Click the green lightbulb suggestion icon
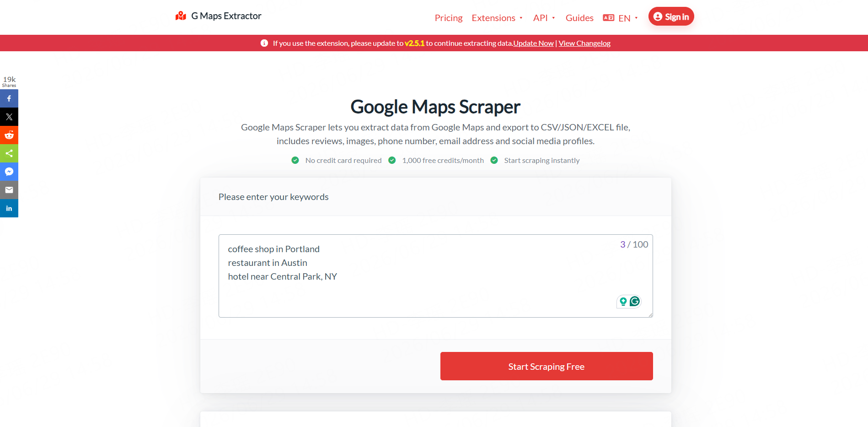This screenshot has height=427, width=868. [x=623, y=301]
